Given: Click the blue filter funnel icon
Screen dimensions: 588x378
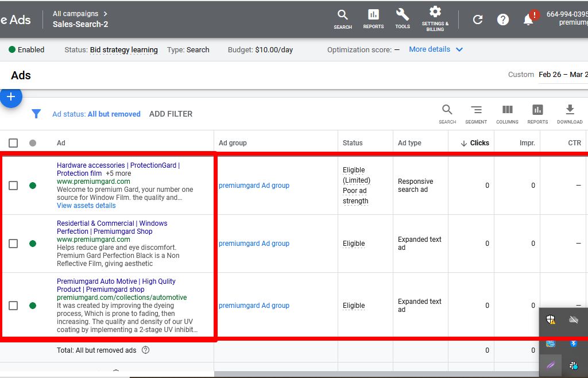Looking at the screenshot, I should 36,114.
